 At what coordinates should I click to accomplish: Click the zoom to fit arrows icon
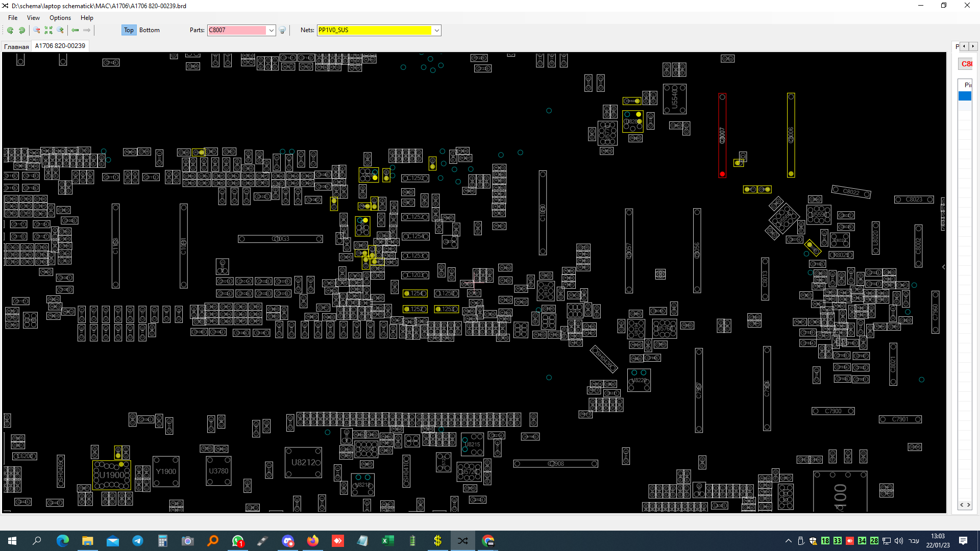click(48, 30)
